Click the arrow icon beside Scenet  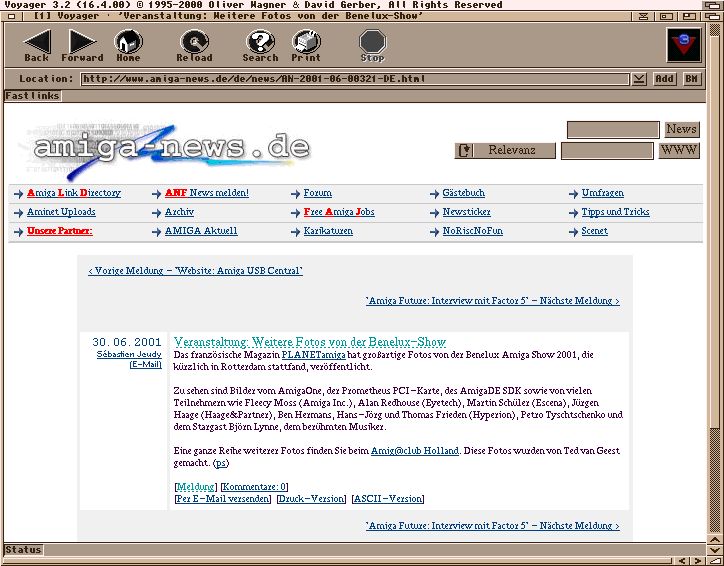[x=573, y=232]
